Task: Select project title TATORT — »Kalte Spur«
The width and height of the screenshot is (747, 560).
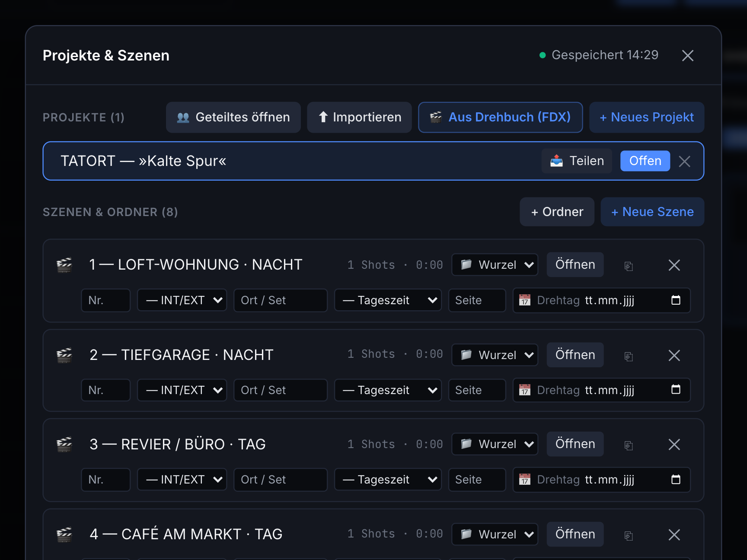Action: point(144,161)
